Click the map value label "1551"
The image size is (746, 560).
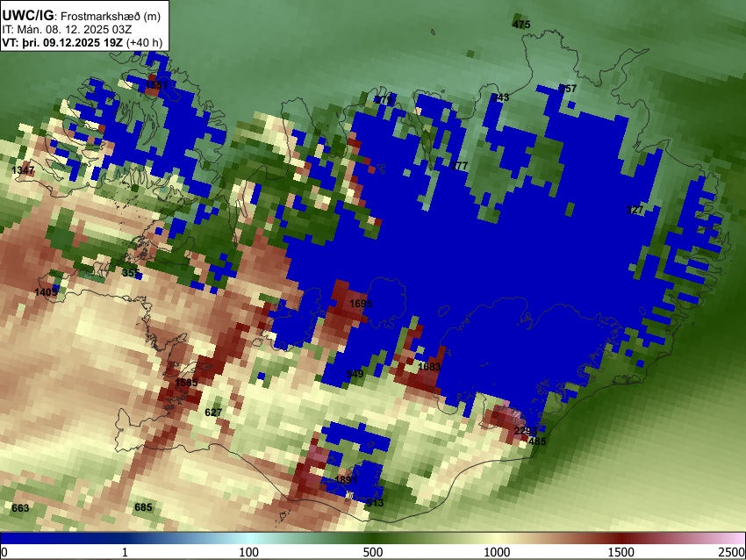[x=156, y=85]
